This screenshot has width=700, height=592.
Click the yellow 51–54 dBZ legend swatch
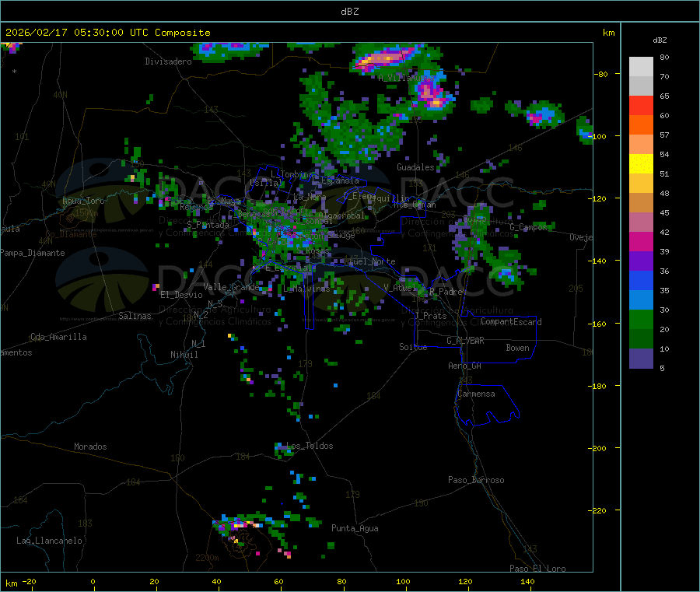pyautogui.click(x=641, y=164)
